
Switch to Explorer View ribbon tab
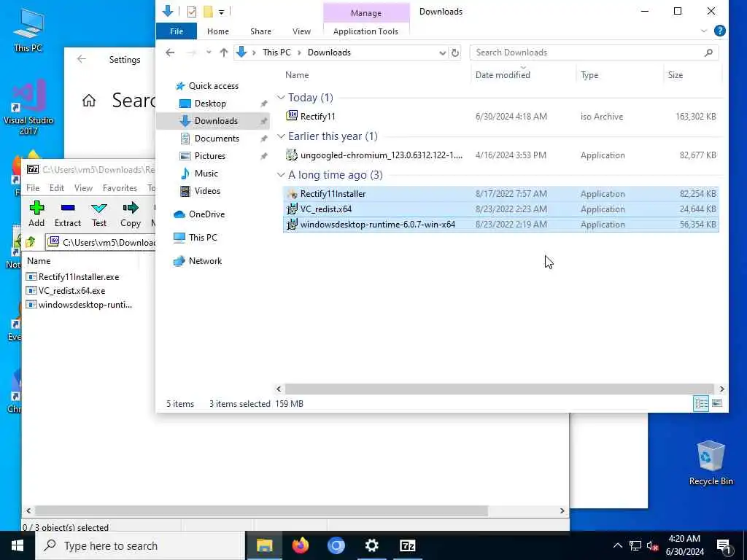301,31
